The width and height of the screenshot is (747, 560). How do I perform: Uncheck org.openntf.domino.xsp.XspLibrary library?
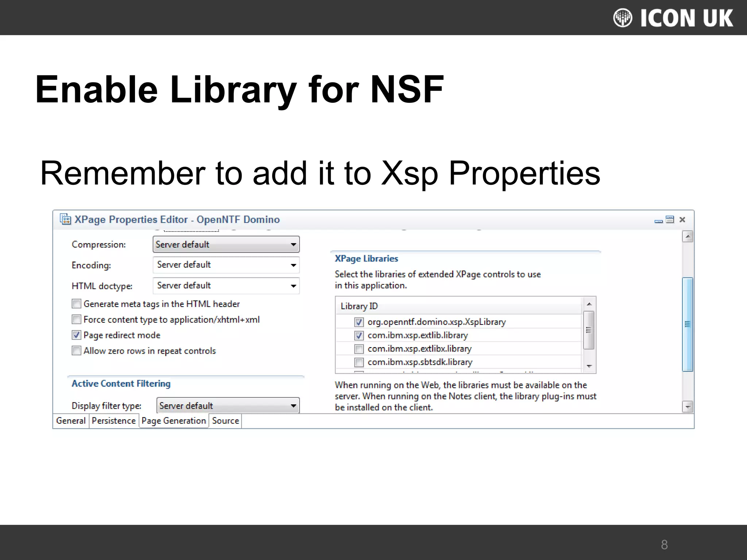pos(359,322)
